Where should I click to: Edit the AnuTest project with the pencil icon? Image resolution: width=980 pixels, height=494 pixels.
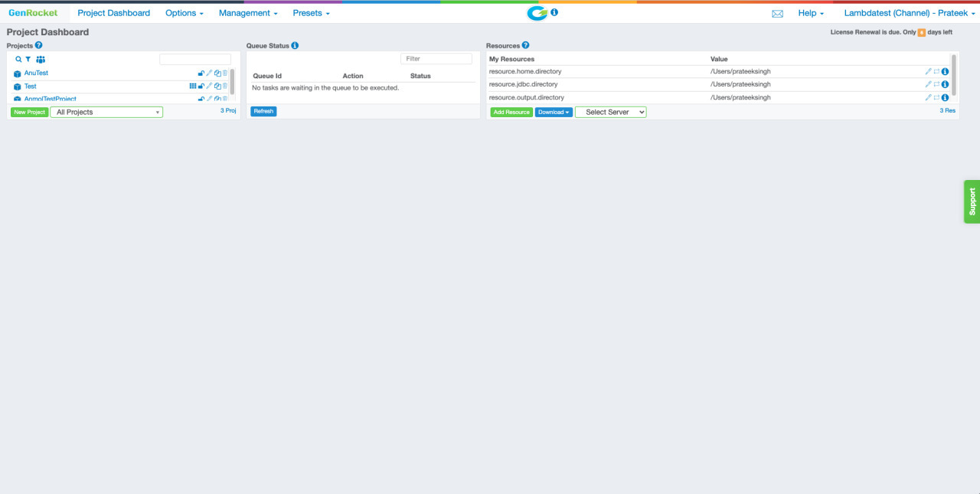point(210,74)
